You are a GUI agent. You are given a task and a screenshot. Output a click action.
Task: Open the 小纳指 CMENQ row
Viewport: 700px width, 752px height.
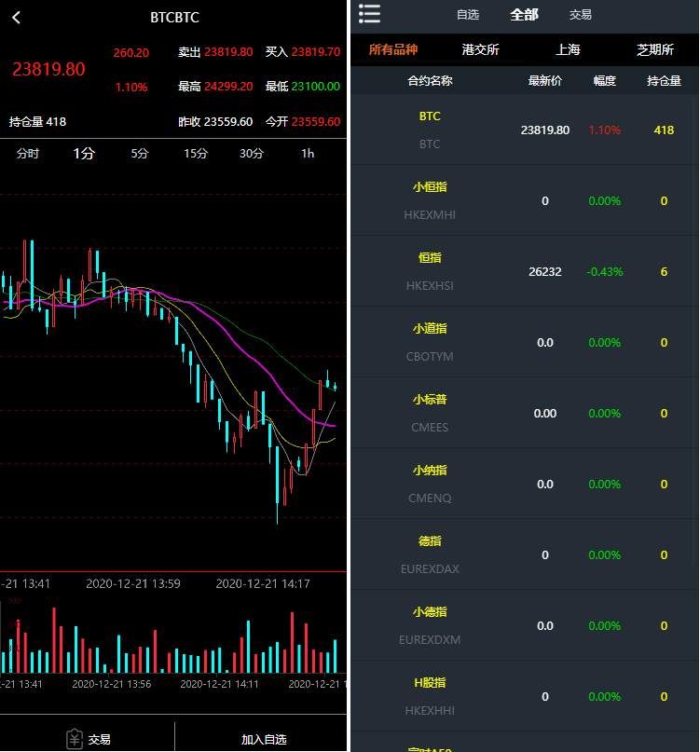click(525, 484)
